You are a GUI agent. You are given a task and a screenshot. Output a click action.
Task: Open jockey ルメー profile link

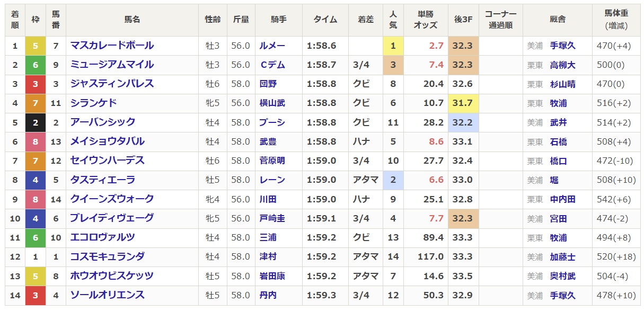point(272,46)
